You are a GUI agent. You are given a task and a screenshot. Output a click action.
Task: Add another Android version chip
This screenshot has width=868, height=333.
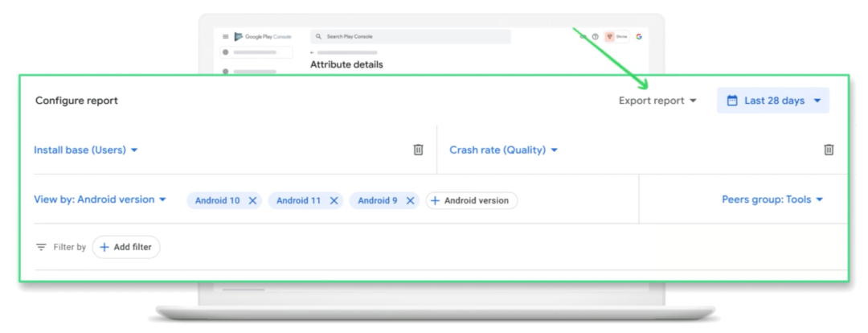pyautogui.click(x=472, y=200)
